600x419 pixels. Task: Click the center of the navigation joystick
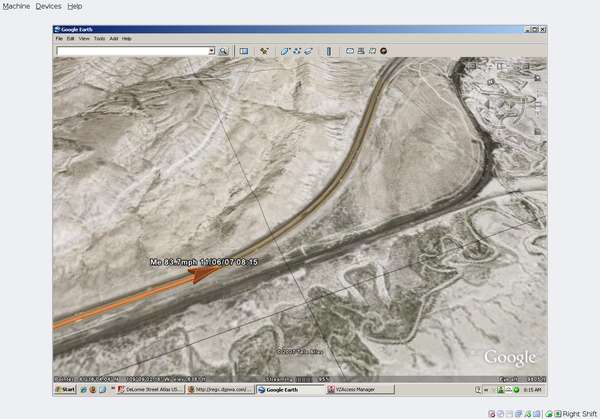(500, 104)
